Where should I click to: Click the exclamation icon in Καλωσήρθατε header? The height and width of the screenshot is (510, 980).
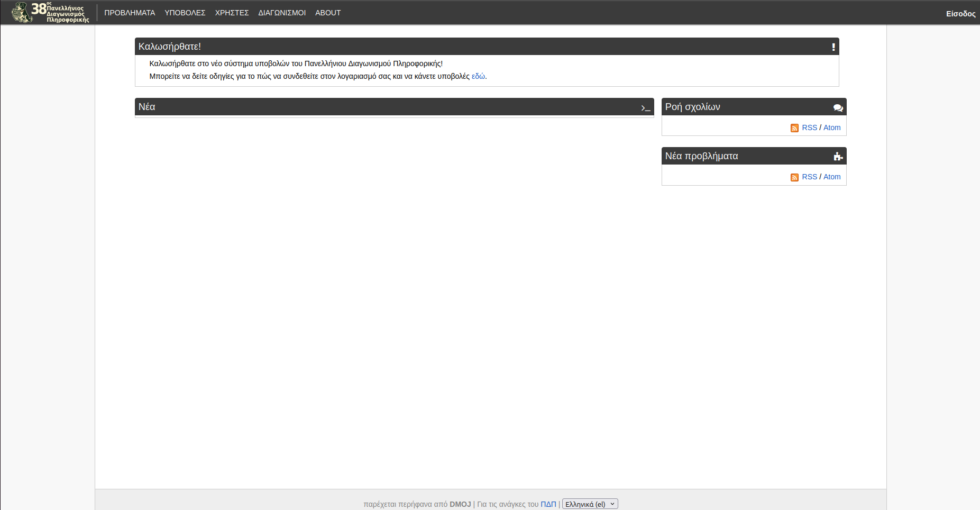coord(834,47)
